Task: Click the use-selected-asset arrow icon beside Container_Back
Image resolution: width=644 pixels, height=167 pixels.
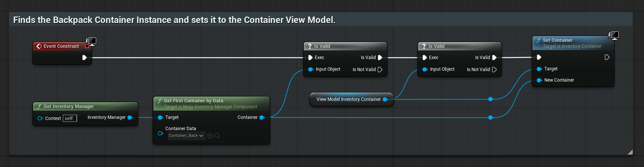Action: [x=210, y=136]
